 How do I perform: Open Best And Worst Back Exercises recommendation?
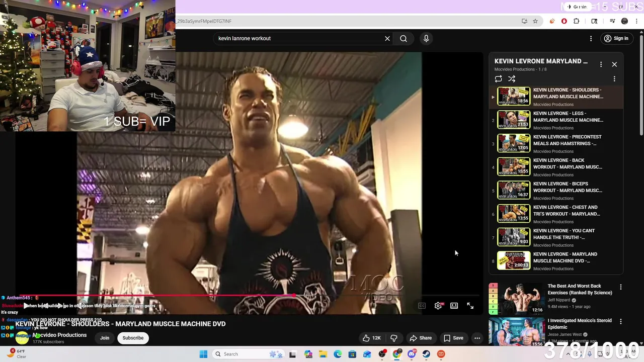tap(580, 289)
